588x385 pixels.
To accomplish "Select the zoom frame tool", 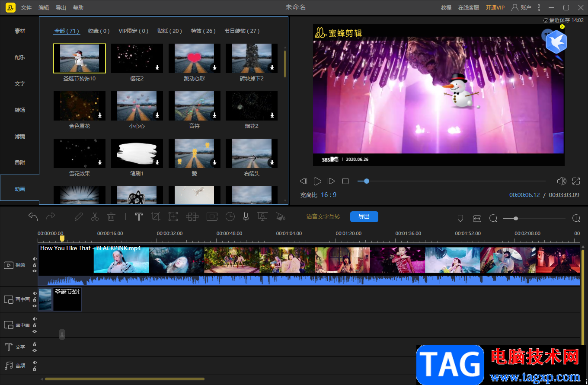I will (173, 216).
